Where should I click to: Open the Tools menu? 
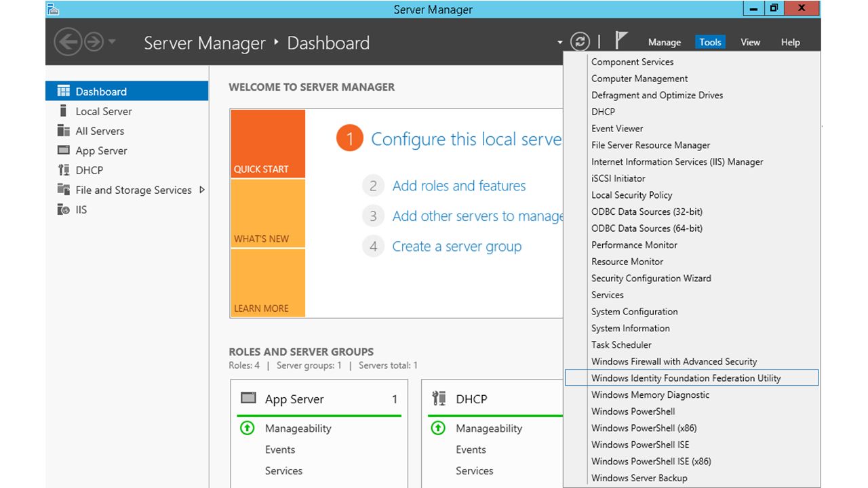tap(710, 42)
